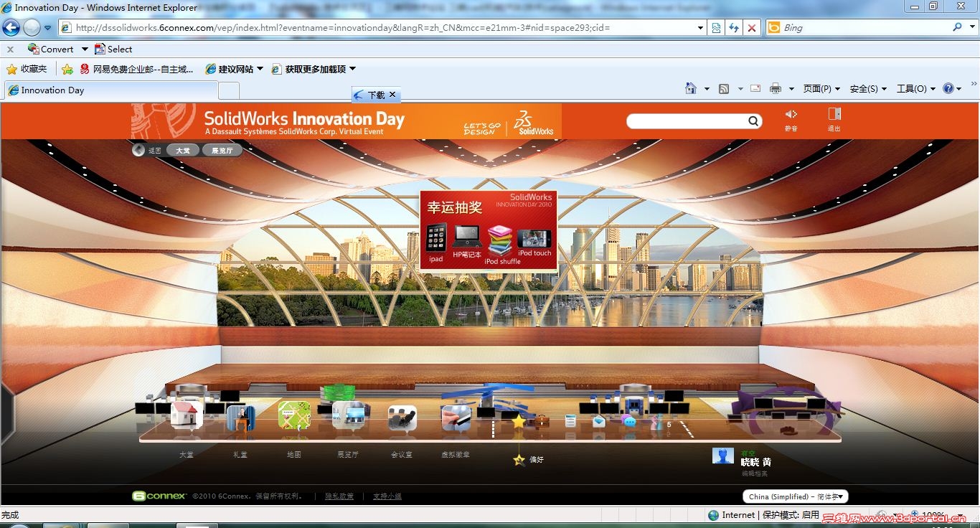Click the 编辑档案 edit profile link
Viewport: 980px width, 528px height.
[755, 473]
